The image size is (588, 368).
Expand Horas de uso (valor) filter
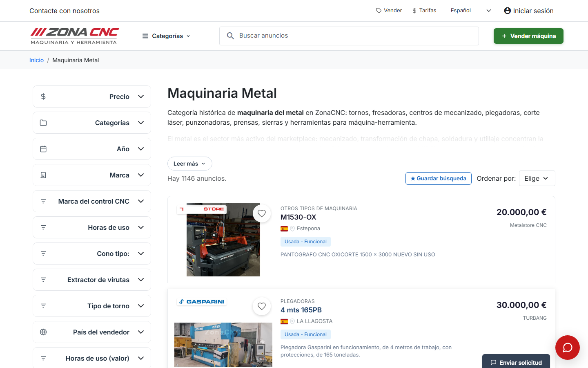[92, 358]
